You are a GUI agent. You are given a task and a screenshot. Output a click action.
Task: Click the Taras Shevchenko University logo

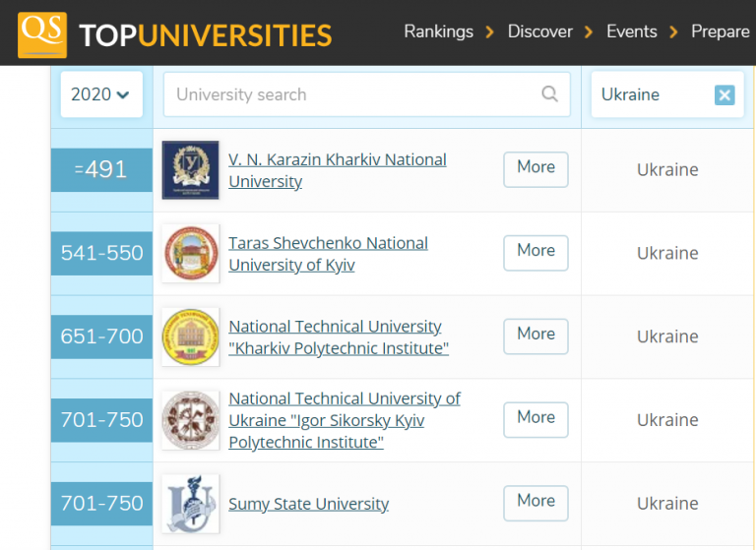(x=190, y=254)
